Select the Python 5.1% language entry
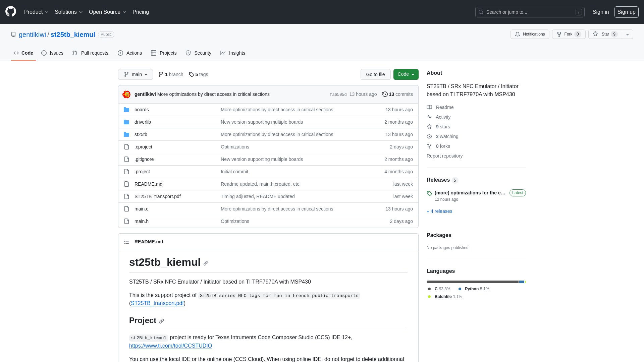Image resolution: width=644 pixels, height=362 pixels. point(474,289)
